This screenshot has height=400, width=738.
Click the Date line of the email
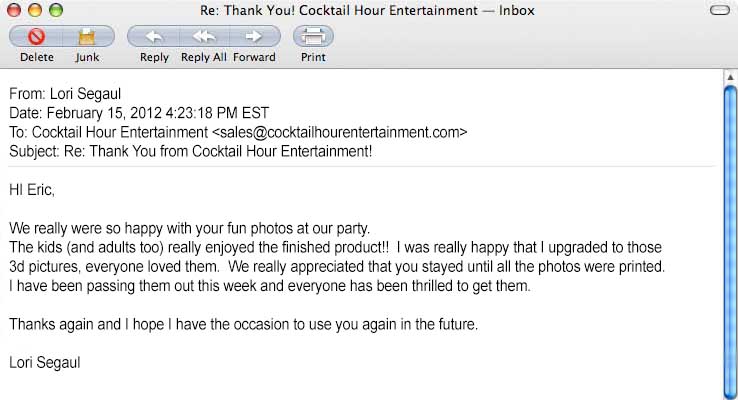point(138,113)
